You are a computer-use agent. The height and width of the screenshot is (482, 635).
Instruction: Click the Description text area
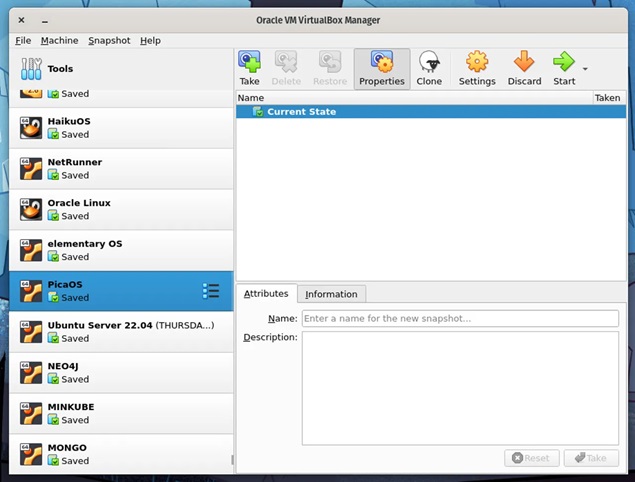point(460,388)
